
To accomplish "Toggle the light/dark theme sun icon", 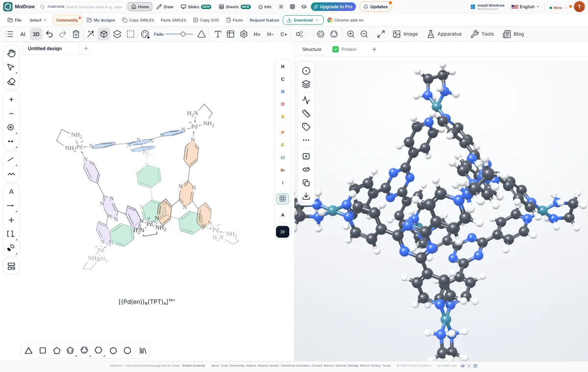I will [x=281, y=7].
